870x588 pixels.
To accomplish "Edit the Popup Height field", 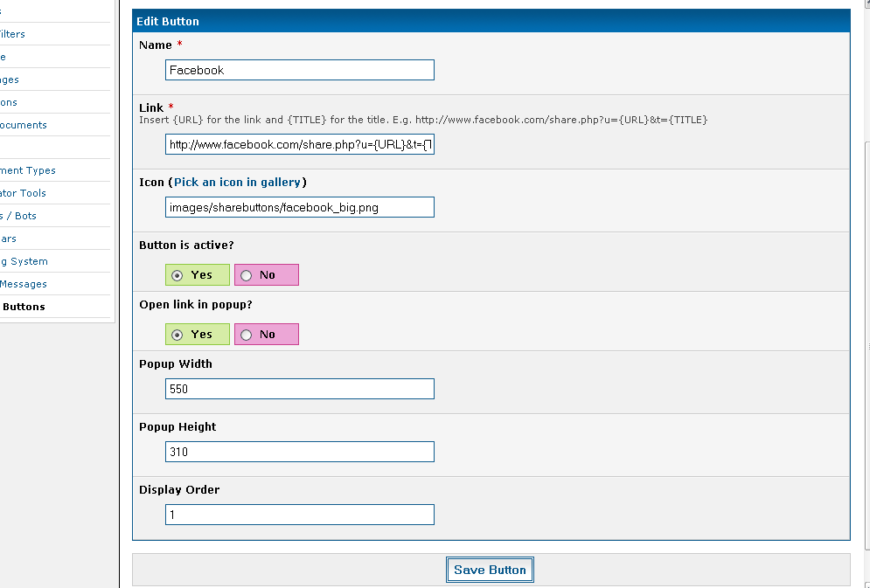I will [299, 452].
